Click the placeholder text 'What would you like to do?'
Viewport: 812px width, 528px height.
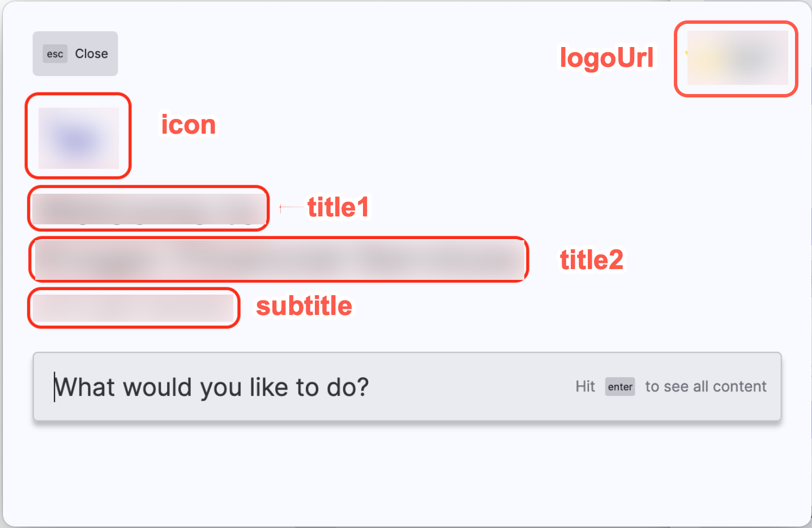point(211,387)
